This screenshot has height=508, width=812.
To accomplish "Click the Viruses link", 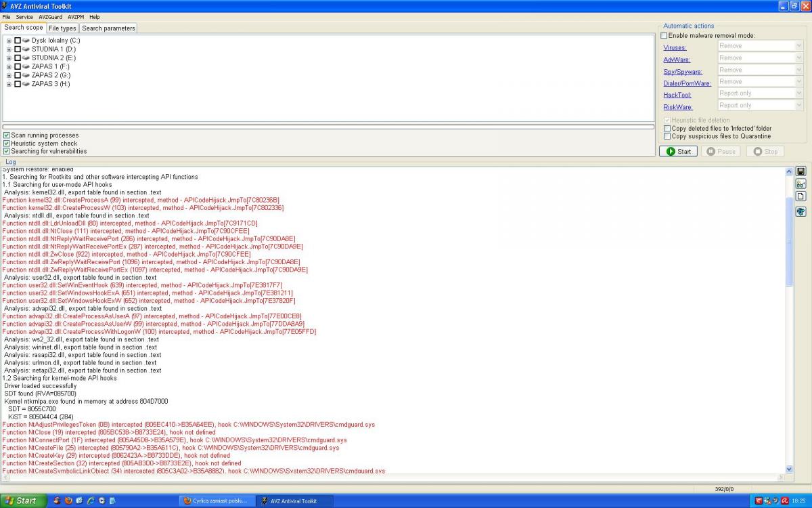I will pos(675,48).
